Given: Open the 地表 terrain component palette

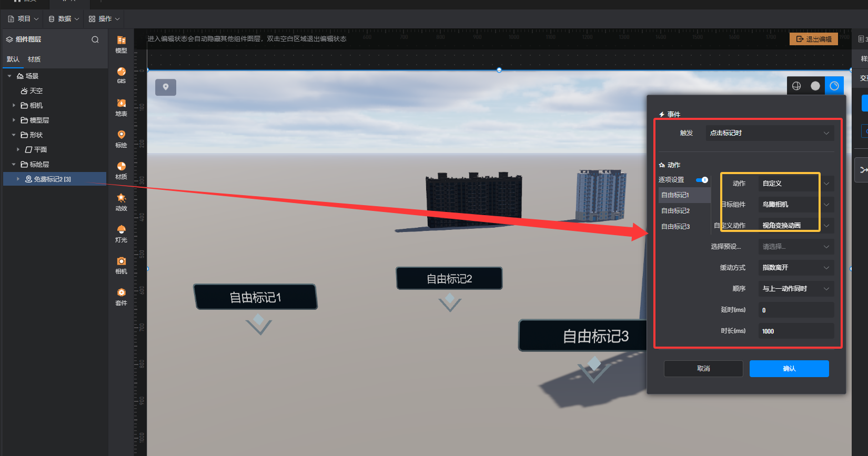Looking at the screenshot, I should click(x=121, y=108).
